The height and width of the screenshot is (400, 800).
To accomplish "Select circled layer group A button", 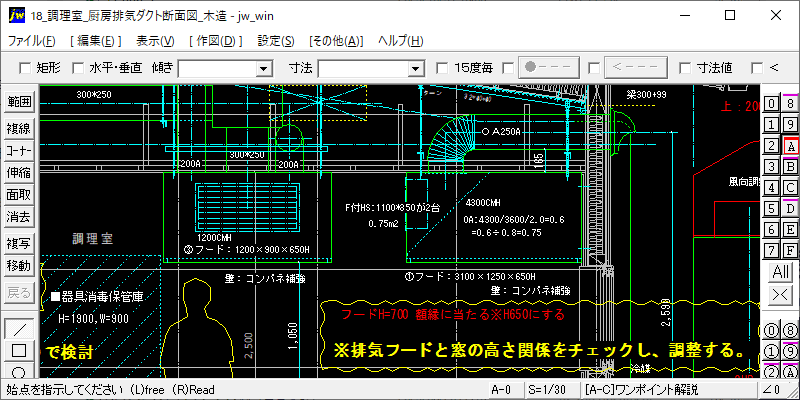I will (x=790, y=371).
